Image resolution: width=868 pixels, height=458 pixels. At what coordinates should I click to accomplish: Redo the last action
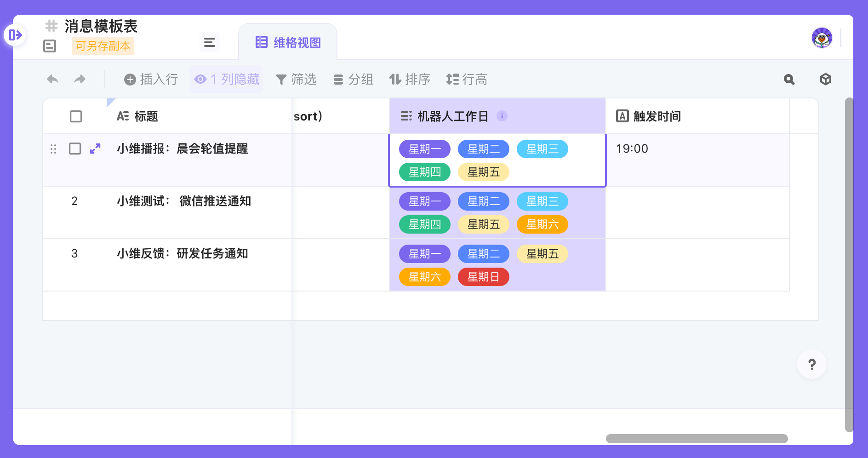coord(80,79)
